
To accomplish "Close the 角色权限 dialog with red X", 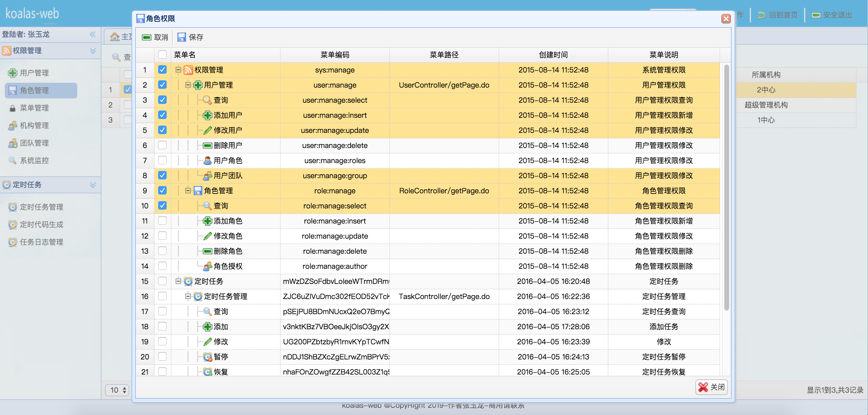I will point(726,18).
